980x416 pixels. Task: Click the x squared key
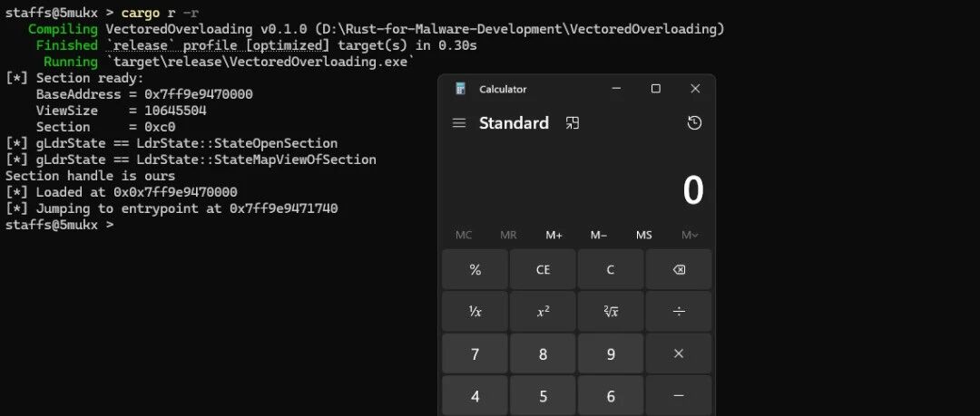pos(544,311)
